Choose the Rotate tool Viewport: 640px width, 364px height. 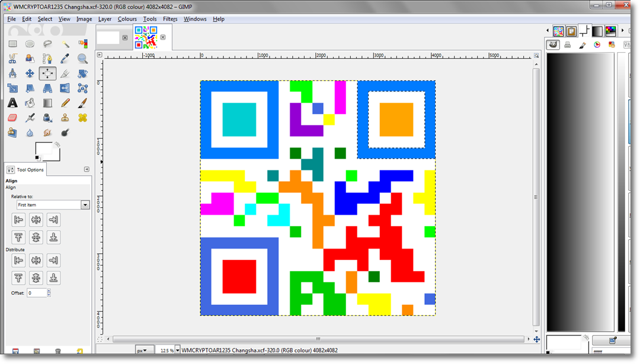[x=82, y=73]
